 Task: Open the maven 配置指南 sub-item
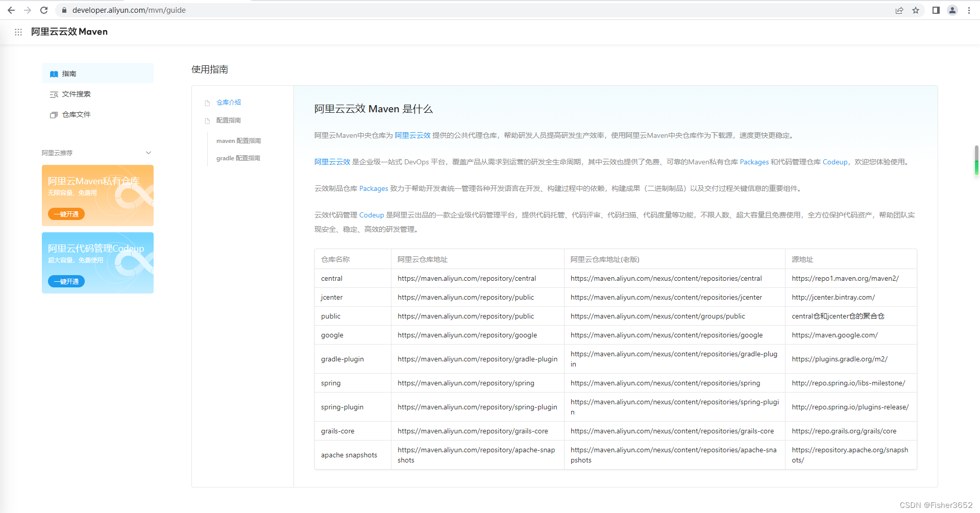(238, 141)
